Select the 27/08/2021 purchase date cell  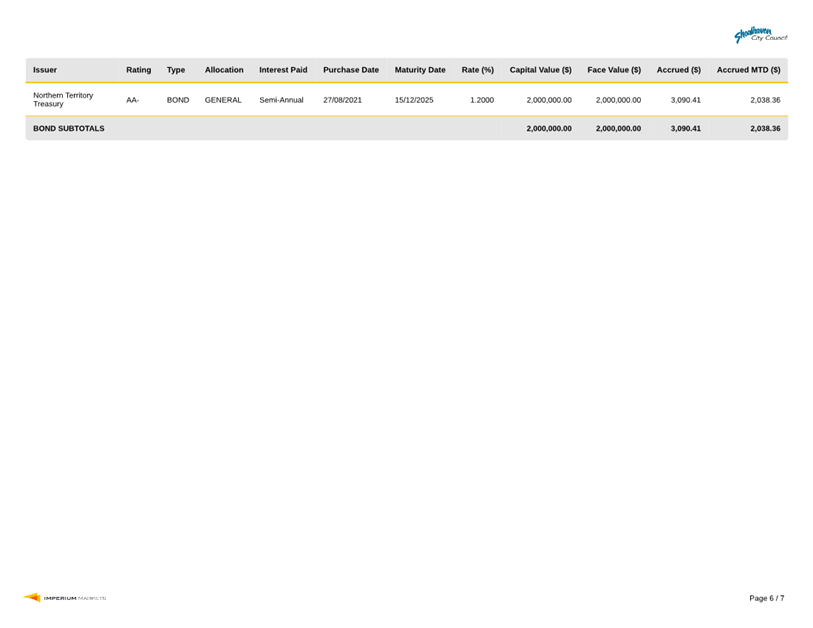[x=343, y=100]
